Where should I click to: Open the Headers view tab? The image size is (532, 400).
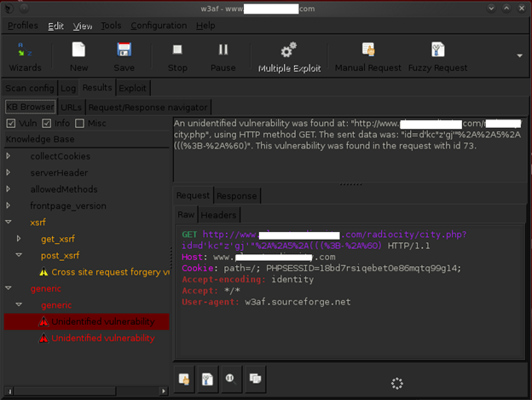(x=218, y=215)
